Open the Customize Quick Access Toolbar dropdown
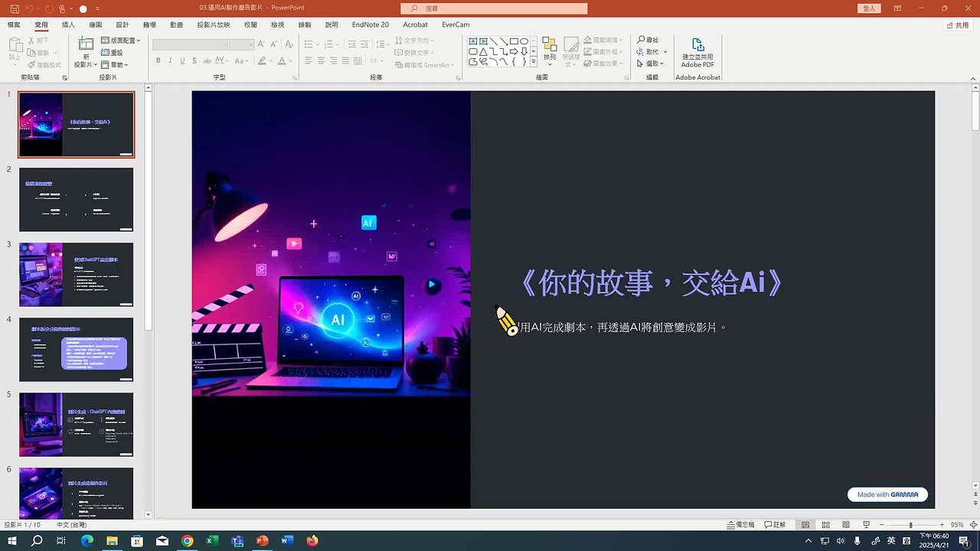980x551 pixels. 97,9
